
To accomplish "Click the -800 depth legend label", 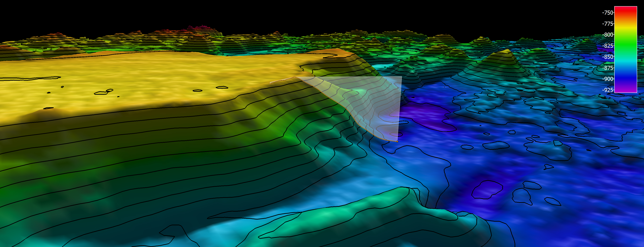I will click(x=607, y=35).
